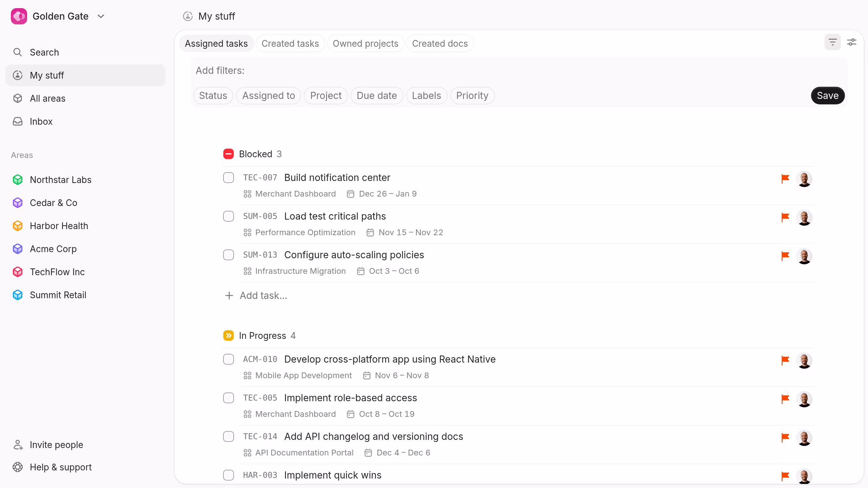The width and height of the screenshot is (868, 488).
Task: Mark TEC-005 Implement role-based access complete
Action: pyautogui.click(x=229, y=398)
